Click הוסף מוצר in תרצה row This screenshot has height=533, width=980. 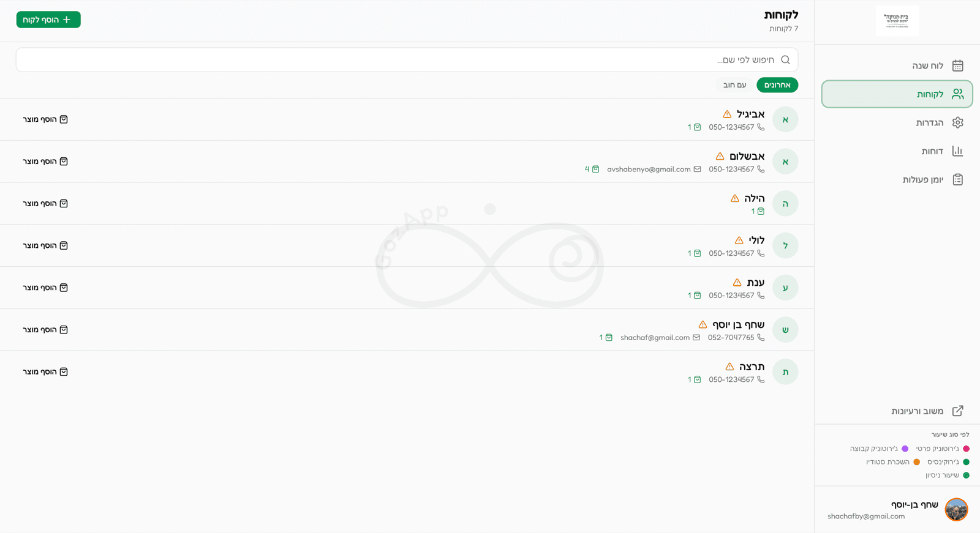[x=45, y=371]
